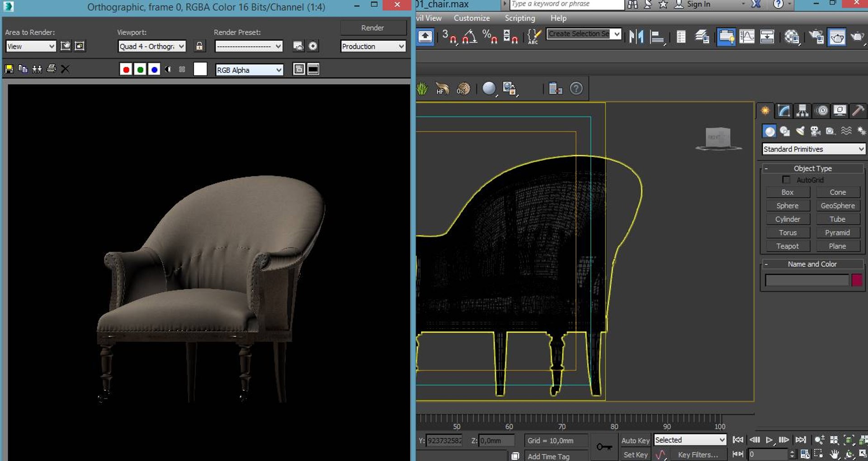The image size is (868, 461).
Task: Click Sign In in the title bar
Action: tap(698, 4)
